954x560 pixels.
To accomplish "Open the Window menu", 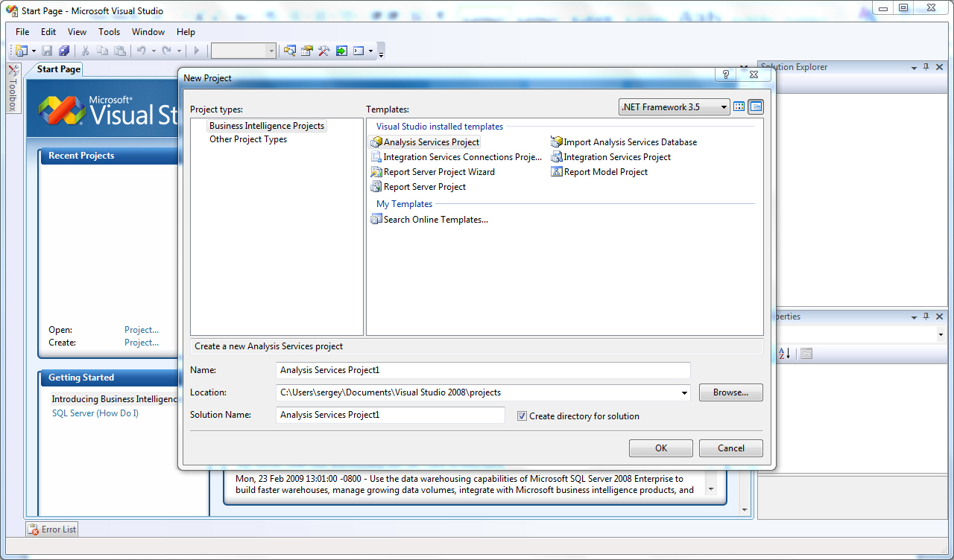I will (x=148, y=32).
